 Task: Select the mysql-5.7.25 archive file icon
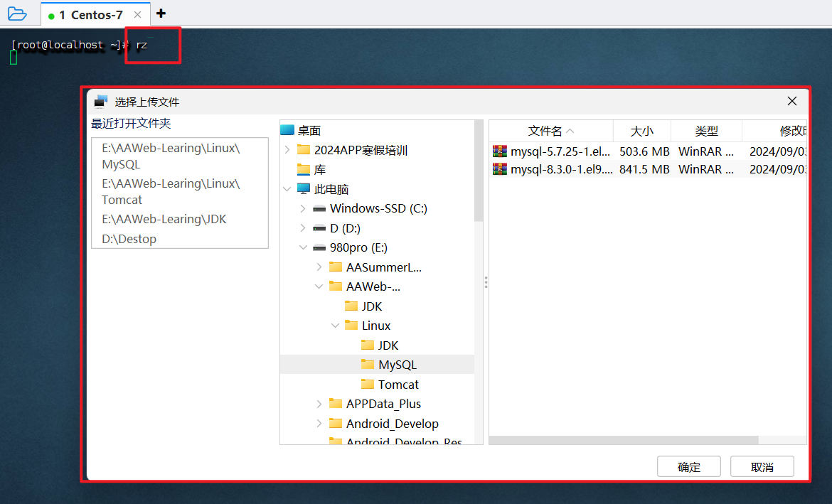pyautogui.click(x=500, y=151)
